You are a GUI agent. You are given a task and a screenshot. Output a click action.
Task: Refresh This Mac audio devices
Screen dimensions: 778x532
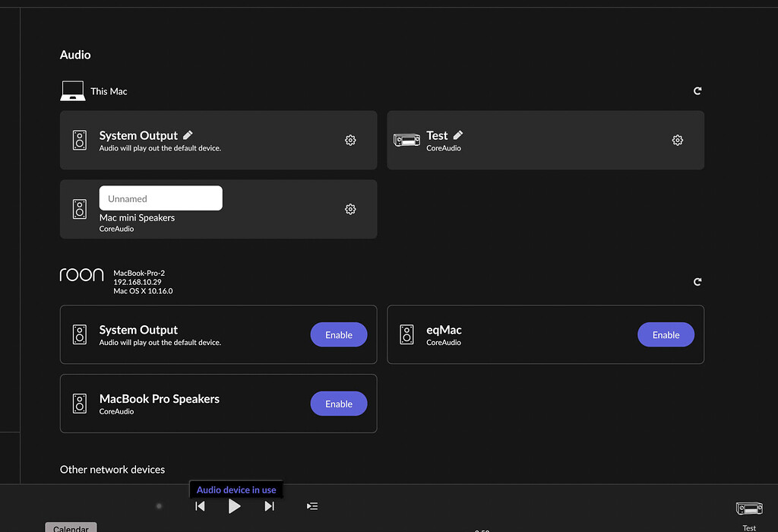(x=697, y=91)
